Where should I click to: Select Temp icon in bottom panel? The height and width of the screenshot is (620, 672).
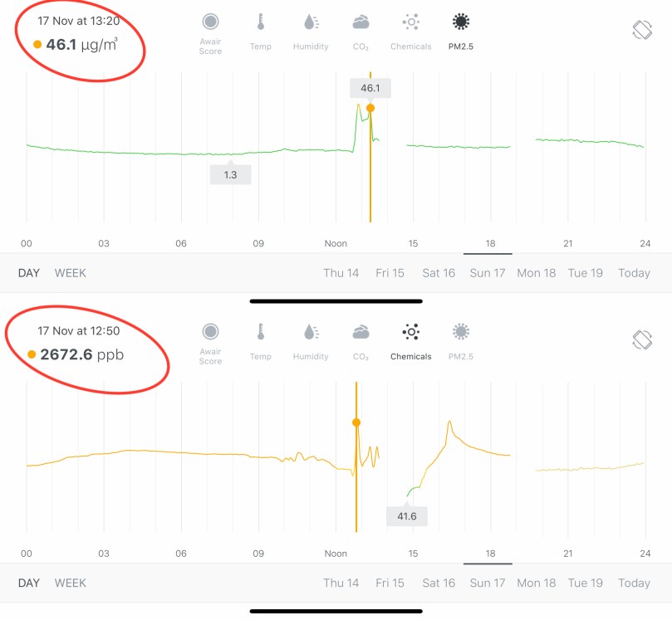(x=260, y=333)
